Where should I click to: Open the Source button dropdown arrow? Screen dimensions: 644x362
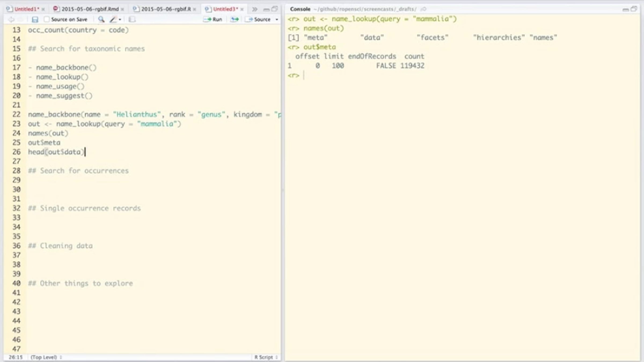tap(277, 20)
